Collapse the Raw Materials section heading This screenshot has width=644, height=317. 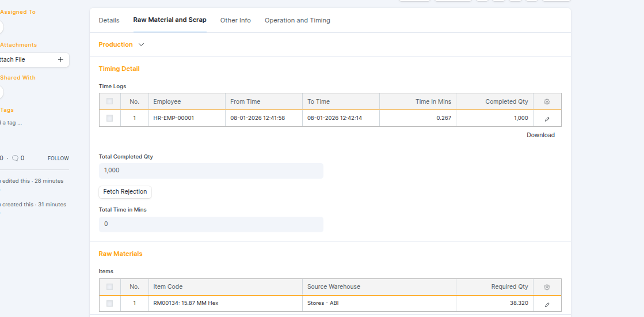pyautogui.click(x=120, y=254)
